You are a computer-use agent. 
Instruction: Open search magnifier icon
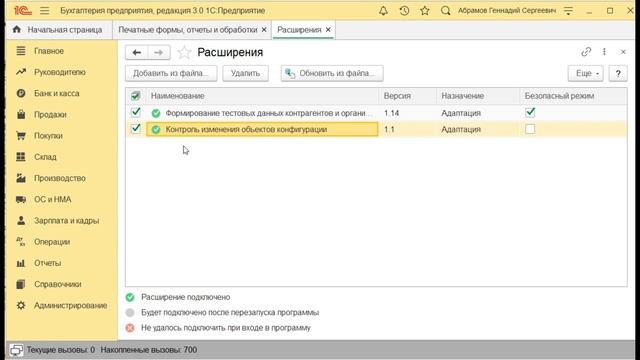point(446,11)
